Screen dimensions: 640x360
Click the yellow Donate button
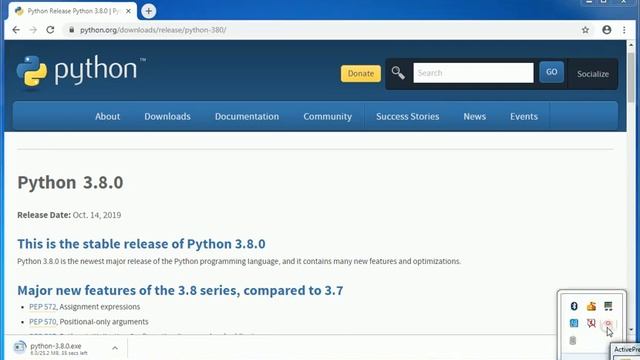coord(361,73)
